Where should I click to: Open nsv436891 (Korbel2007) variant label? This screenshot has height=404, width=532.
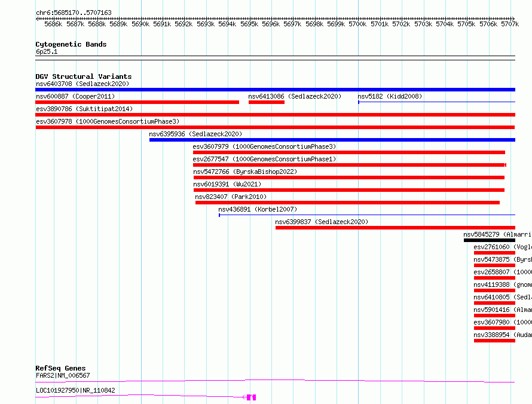pos(258,209)
